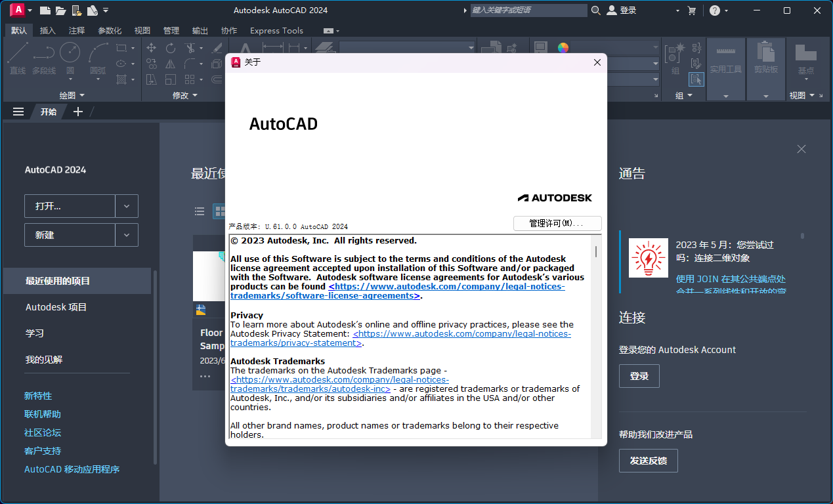
Task: Expand the 实用工具 panel
Action: (x=726, y=96)
